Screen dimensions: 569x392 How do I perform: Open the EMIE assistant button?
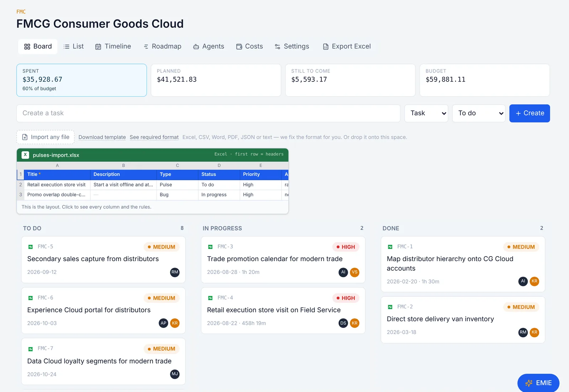538,383
